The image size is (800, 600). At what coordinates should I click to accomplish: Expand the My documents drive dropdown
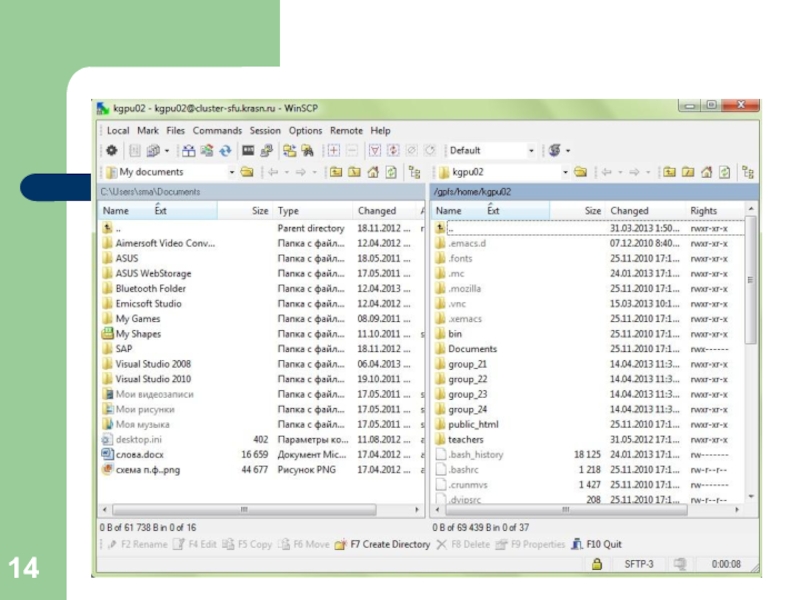click(233, 172)
